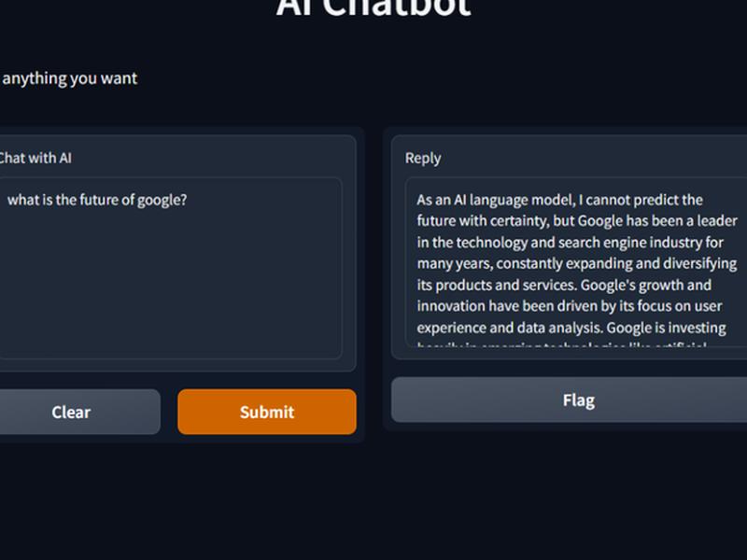Click the orange Submit button
This screenshot has height=560, width=747.
(x=267, y=412)
